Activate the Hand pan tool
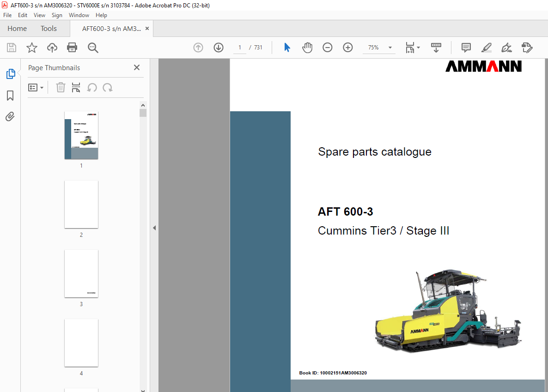Image resolution: width=548 pixels, height=392 pixels. point(307,48)
